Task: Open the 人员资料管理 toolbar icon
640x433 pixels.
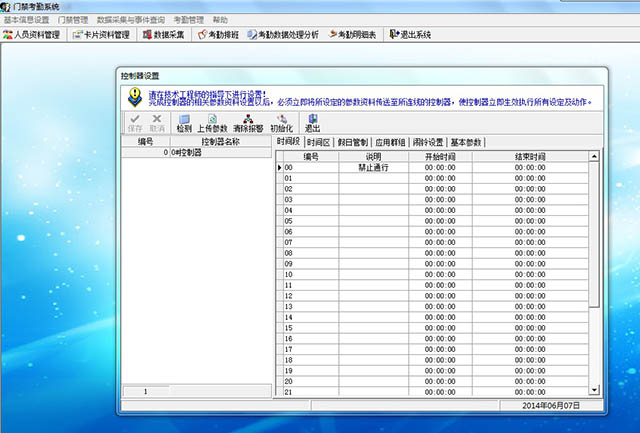Action: click(x=32, y=34)
